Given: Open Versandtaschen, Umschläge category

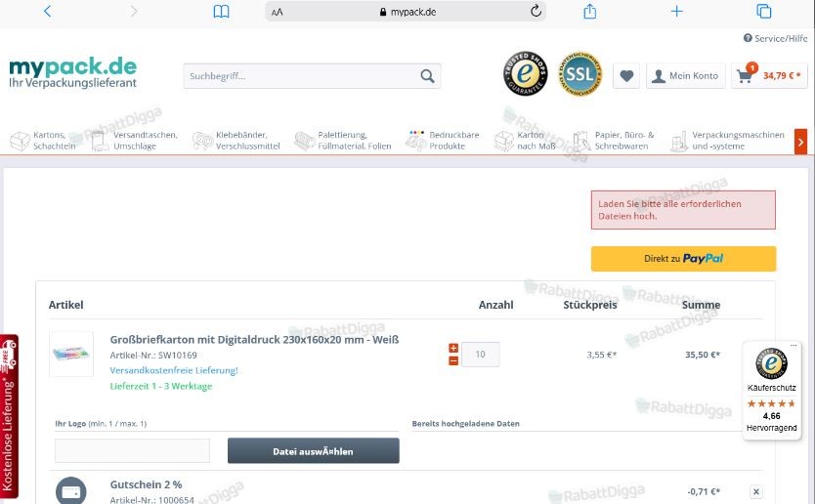Looking at the screenshot, I should tap(134, 141).
